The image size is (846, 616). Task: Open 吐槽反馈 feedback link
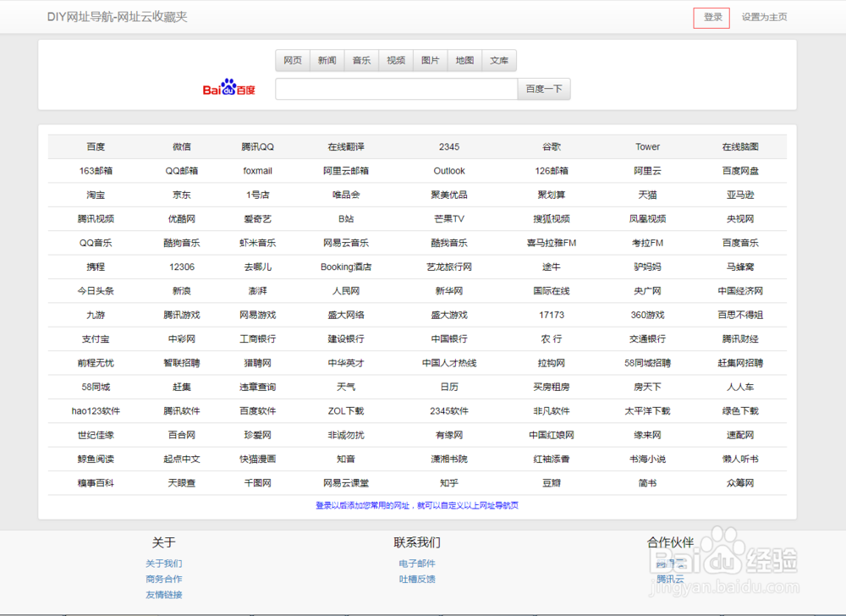[x=417, y=579]
